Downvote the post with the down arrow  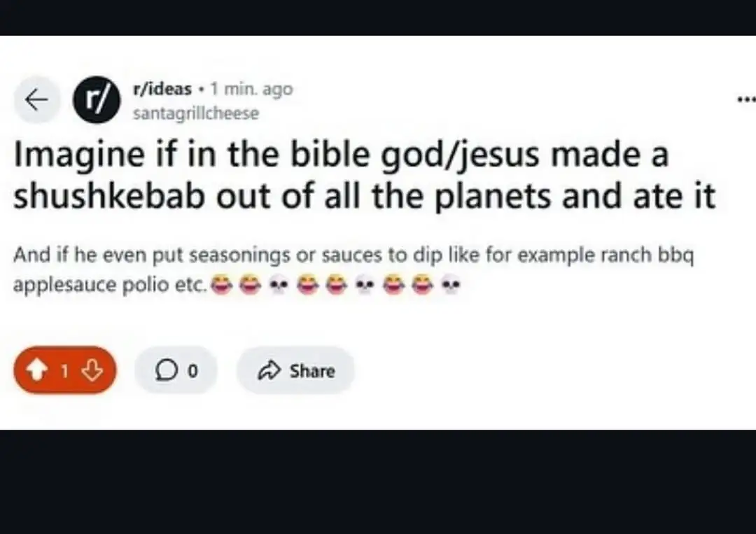coord(92,370)
